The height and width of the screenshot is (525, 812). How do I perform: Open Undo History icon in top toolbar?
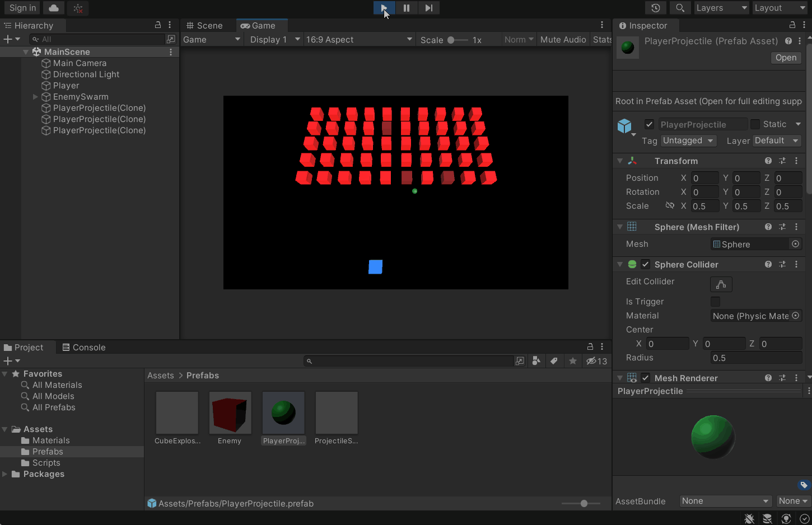656,8
